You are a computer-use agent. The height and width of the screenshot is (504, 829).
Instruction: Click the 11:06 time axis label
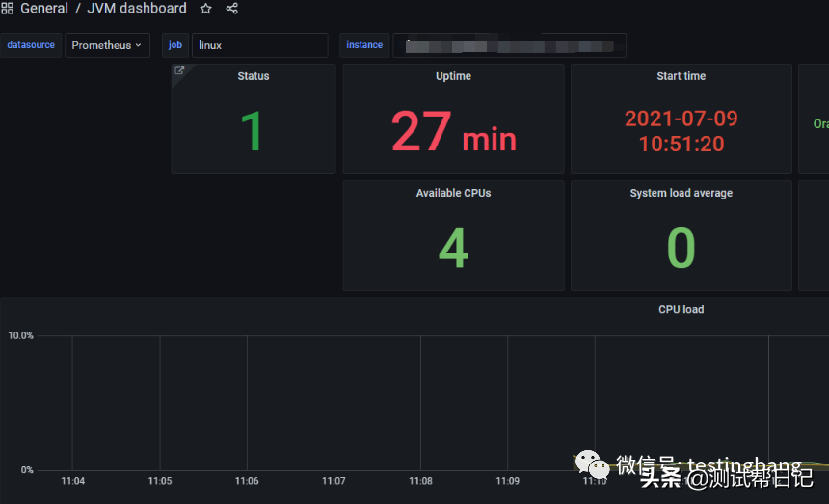(247, 481)
